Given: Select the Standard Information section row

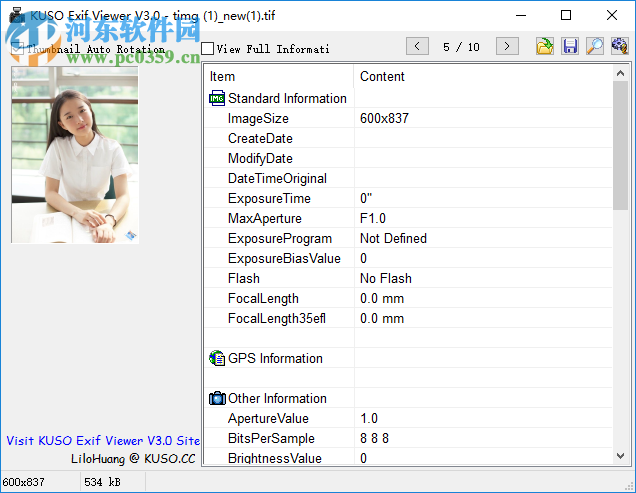Looking at the screenshot, I should tap(408, 98).
